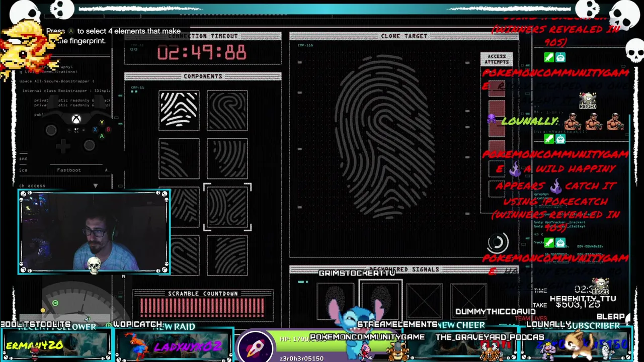Click the green sword badge beside the spinner
The image size is (644, 362).
click(x=549, y=243)
